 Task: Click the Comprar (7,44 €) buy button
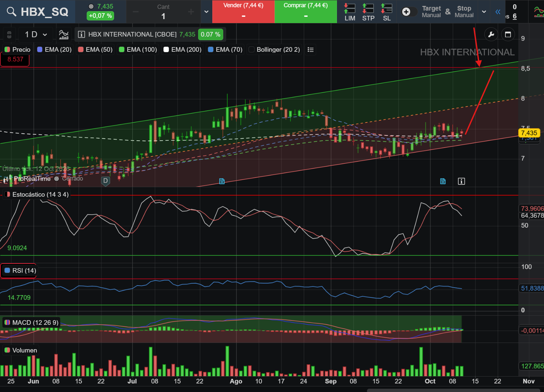tap(306, 12)
